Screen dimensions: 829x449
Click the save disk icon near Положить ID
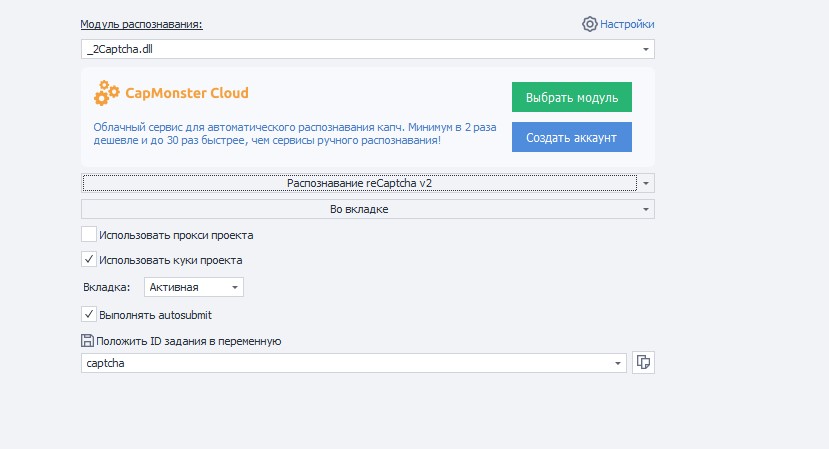(87, 341)
